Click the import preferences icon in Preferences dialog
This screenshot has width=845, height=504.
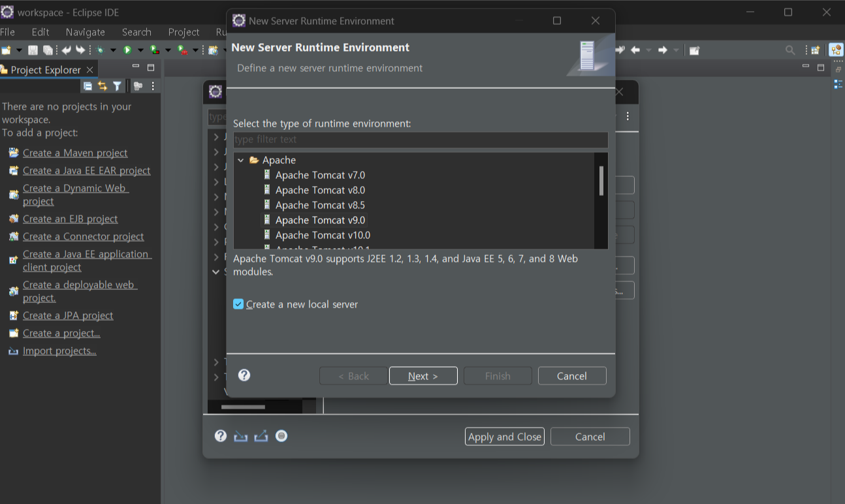[240, 436]
